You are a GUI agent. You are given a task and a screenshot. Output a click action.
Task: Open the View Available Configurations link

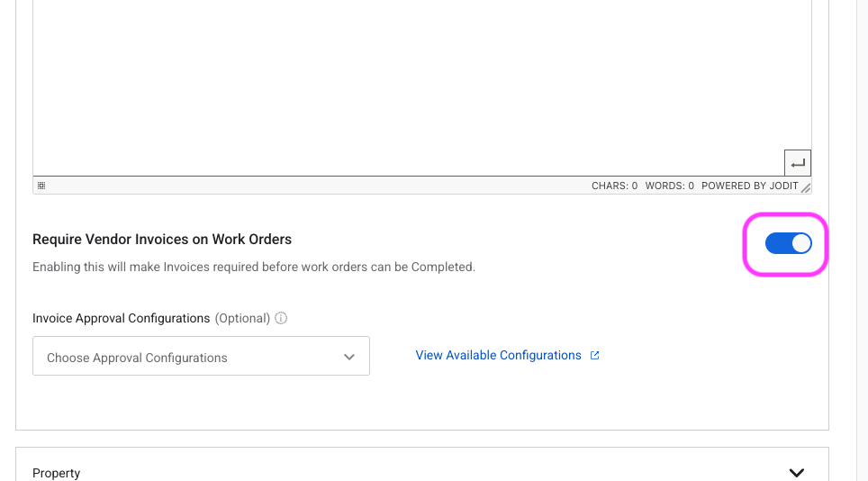[x=498, y=356]
